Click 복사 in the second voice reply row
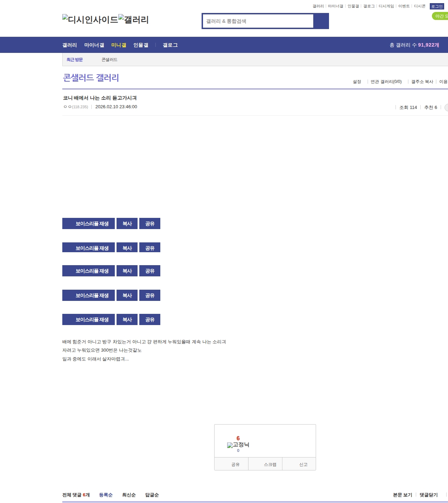The width and height of the screenshot is (448, 503). pos(127,247)
